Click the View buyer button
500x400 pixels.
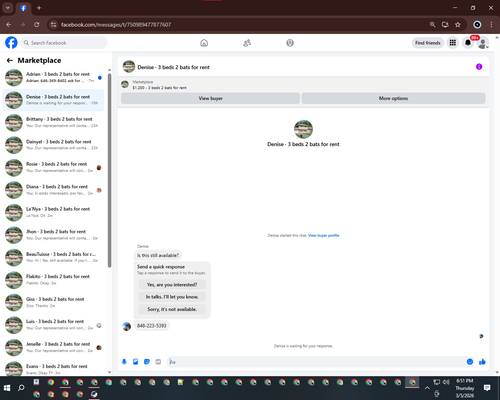[210, 98]
